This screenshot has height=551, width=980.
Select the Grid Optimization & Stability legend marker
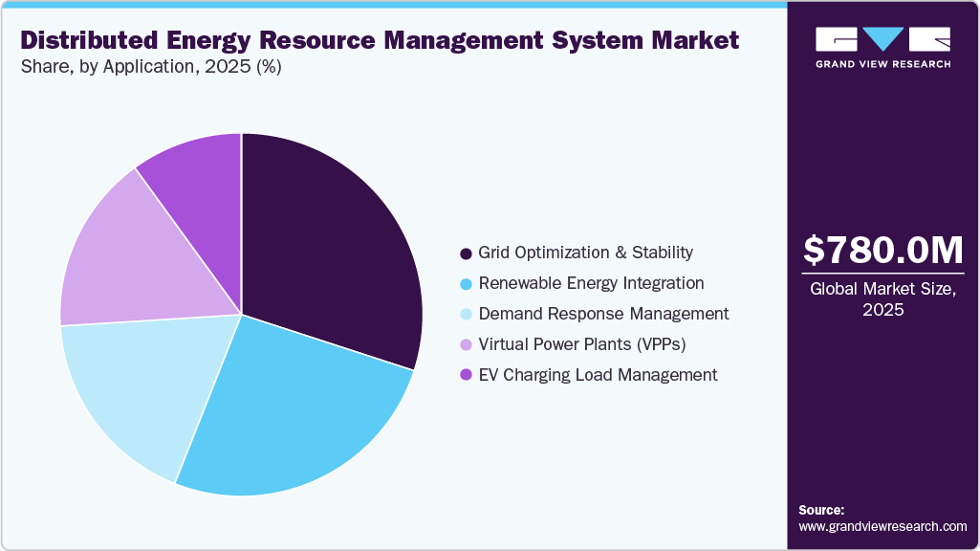pyautogui.click(x=465, y=253)
